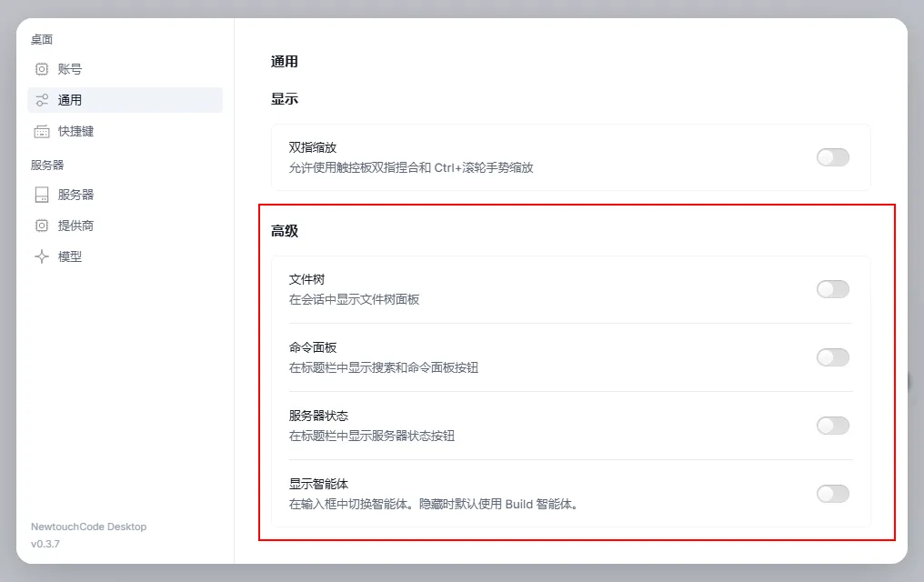Click the 高级 section heading

pyautogui.click(x=285, y=231)
